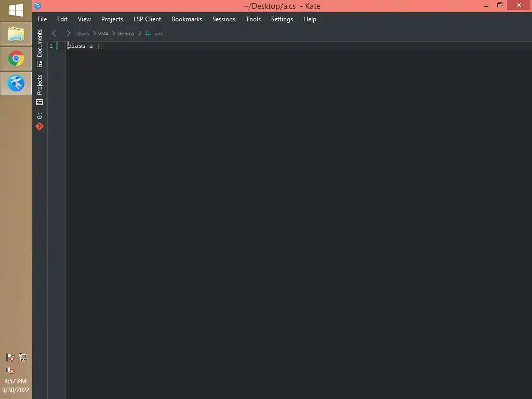The width and height of the screenshot is (532, 399).
Task: Click line number 1 in the gutter
Action: 51,46
